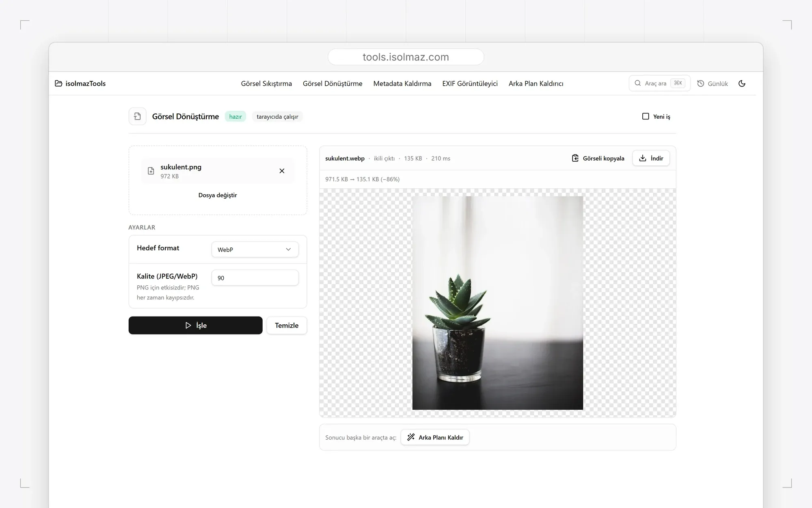
Task: Switch to Arka Plan Kaldırıcı tool
Action: 536,83
